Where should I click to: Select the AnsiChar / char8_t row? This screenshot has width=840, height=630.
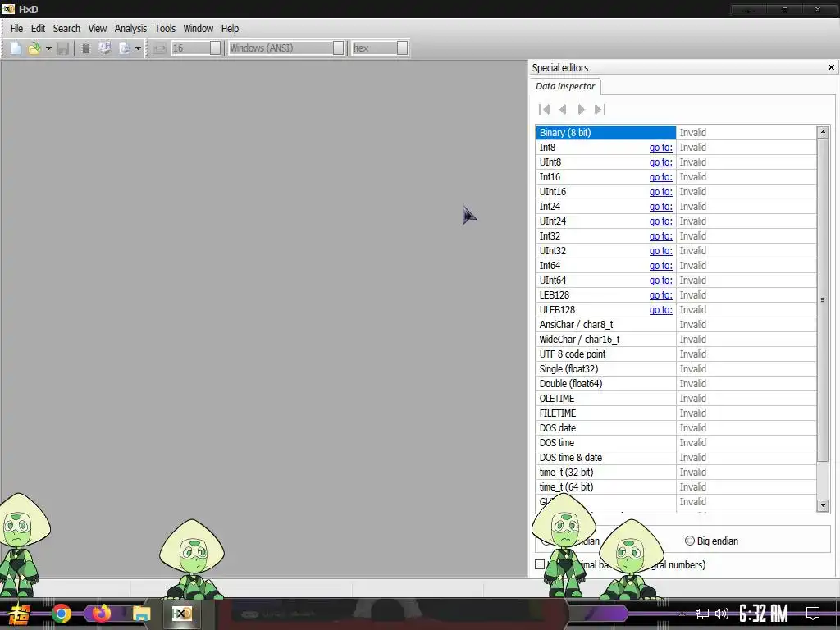[x=676, y=325]
